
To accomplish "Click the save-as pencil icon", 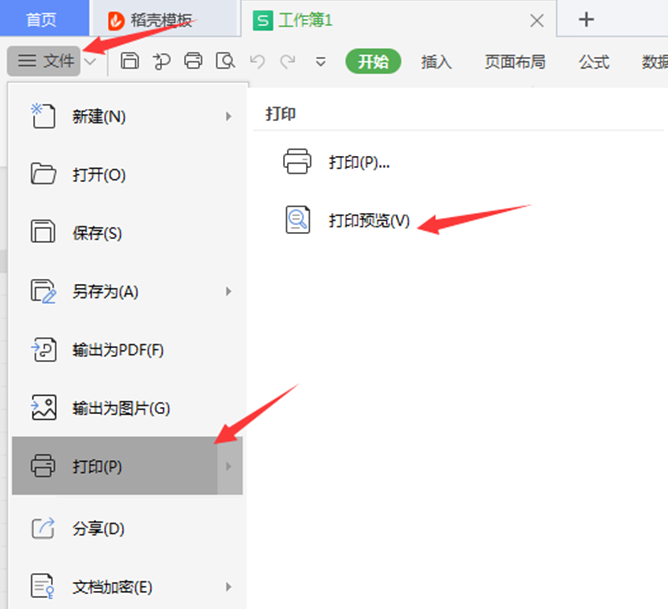I will (43, 291).
